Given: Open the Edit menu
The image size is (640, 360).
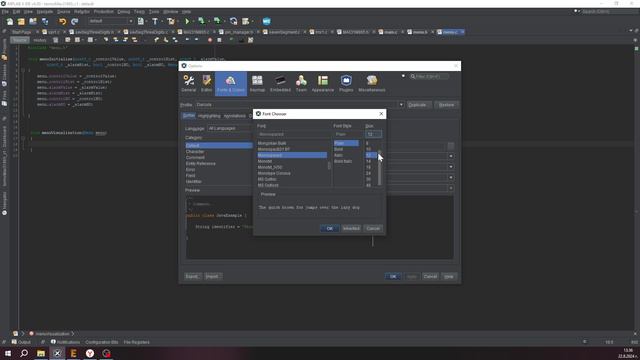Looking at the screenshot, I should click(16, 12).
